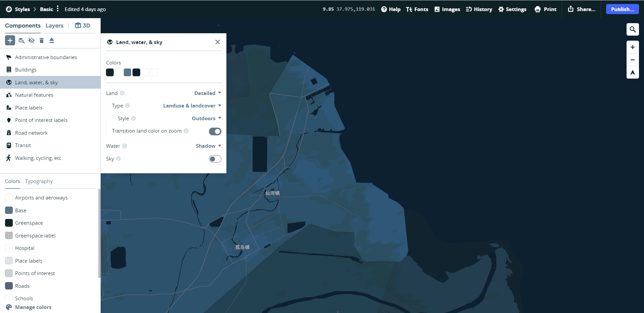Open the Images manager
644x313 pixels.
click(447, 9)
